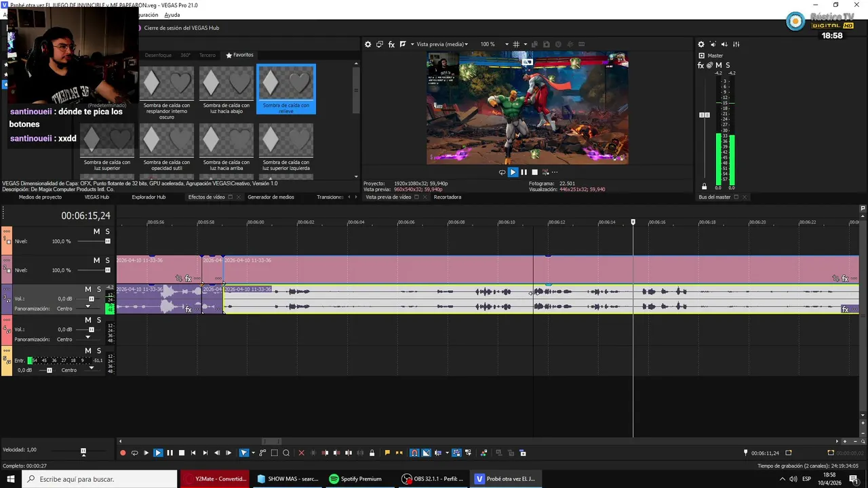The width and height of the screenshot is (868, 488).
Task: Open Master bus audio properties gear
Action: pos(701,44)
